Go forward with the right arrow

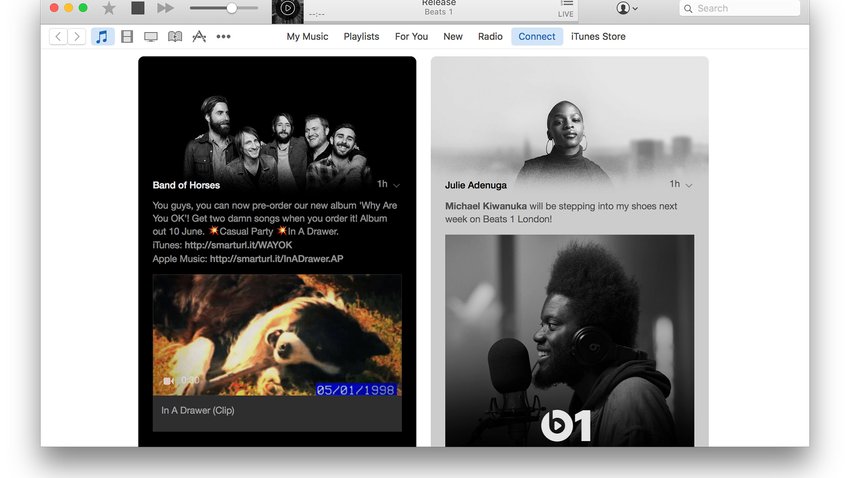click(x=76, y=36)
